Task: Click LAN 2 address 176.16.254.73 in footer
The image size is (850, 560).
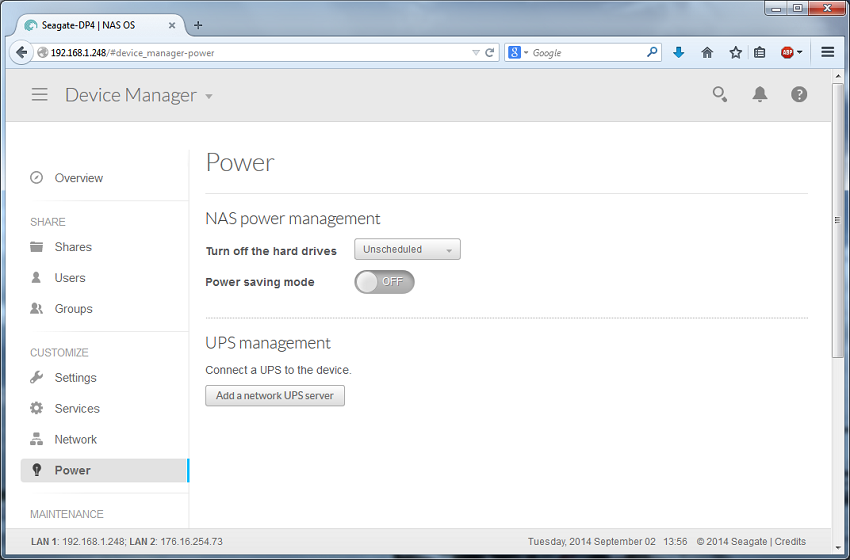Action: [191, 542]
